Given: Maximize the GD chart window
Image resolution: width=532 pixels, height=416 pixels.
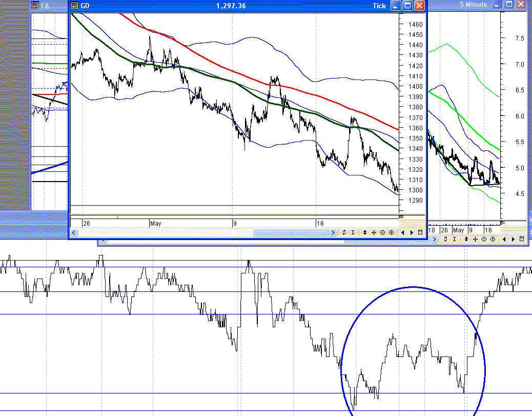Looking at the screenshot, I should coord(407,6).
